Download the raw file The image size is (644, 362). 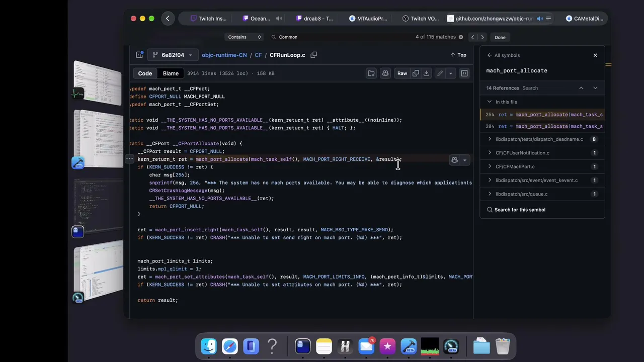[426, 73]
